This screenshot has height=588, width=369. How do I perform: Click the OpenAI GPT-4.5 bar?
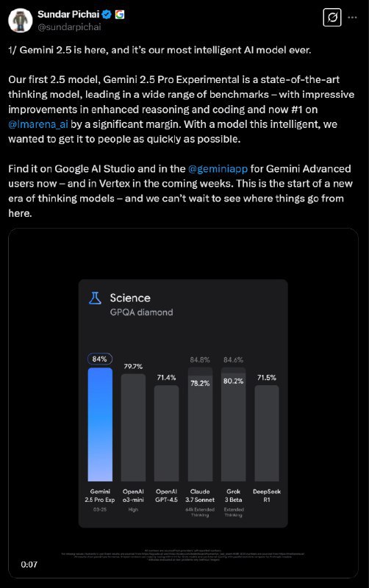click(167, 433)
